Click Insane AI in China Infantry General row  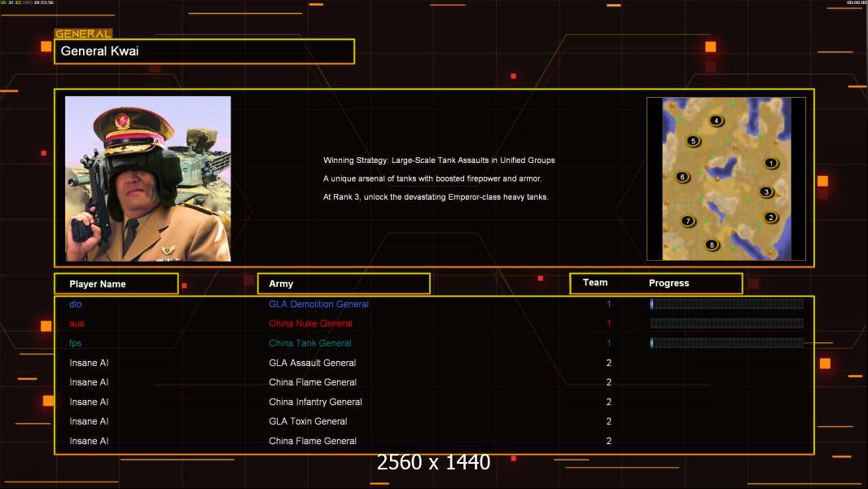(89, 402)
